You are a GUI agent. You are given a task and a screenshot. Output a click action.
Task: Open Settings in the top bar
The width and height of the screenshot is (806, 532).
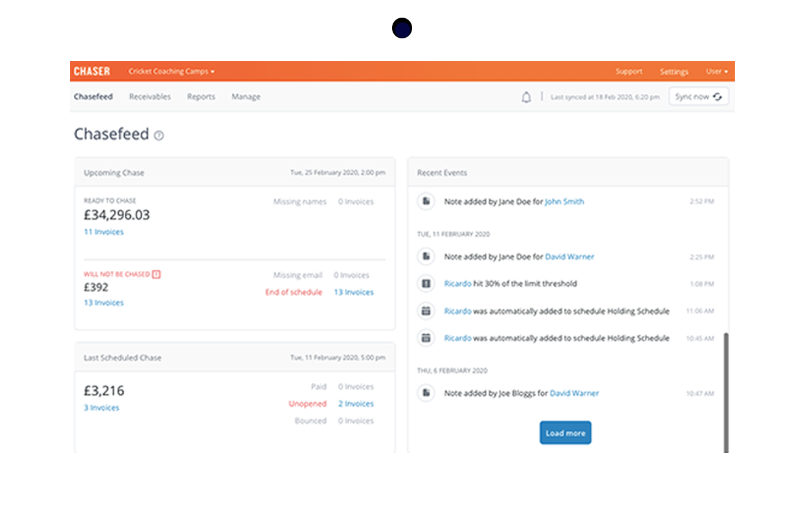point(674,71)
